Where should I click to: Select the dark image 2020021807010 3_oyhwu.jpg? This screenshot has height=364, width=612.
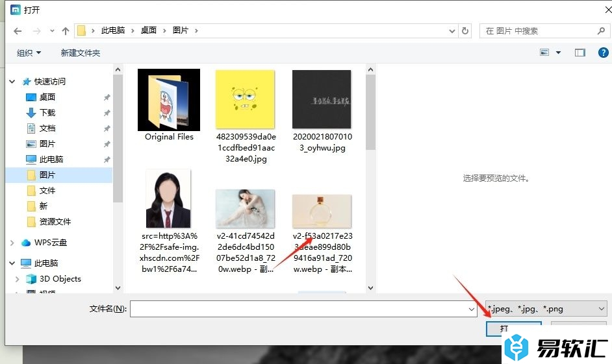(x=322, y=99)
